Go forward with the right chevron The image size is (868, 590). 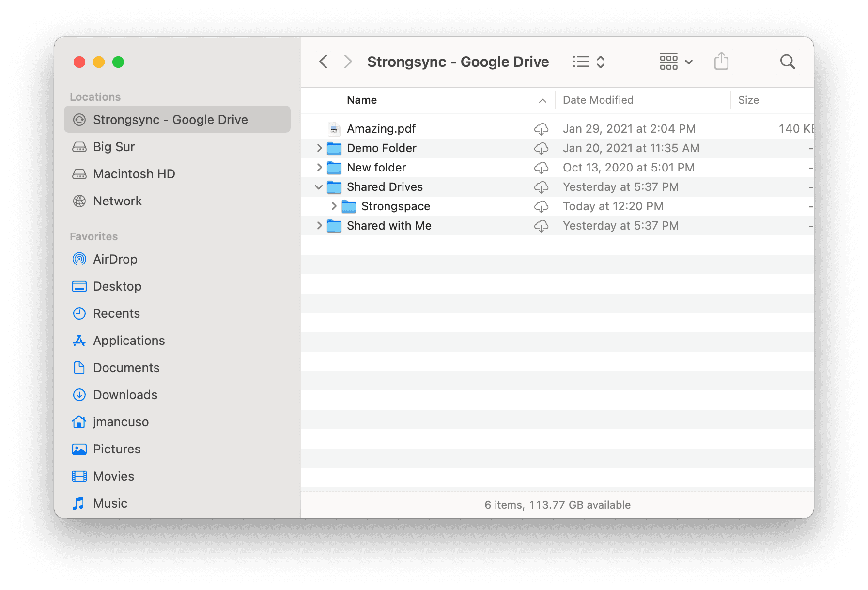(x=348, y=62)
